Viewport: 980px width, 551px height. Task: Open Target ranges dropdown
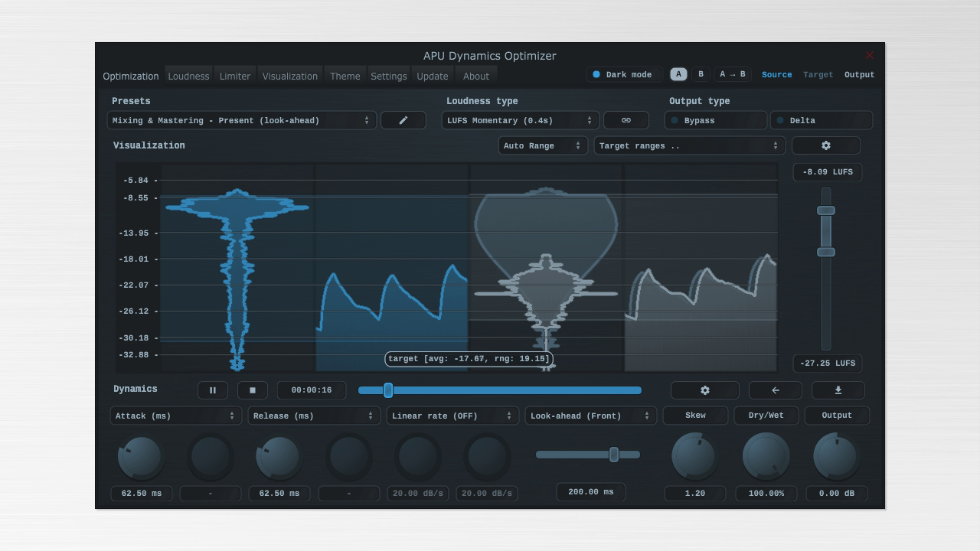(x=689, y=145)
